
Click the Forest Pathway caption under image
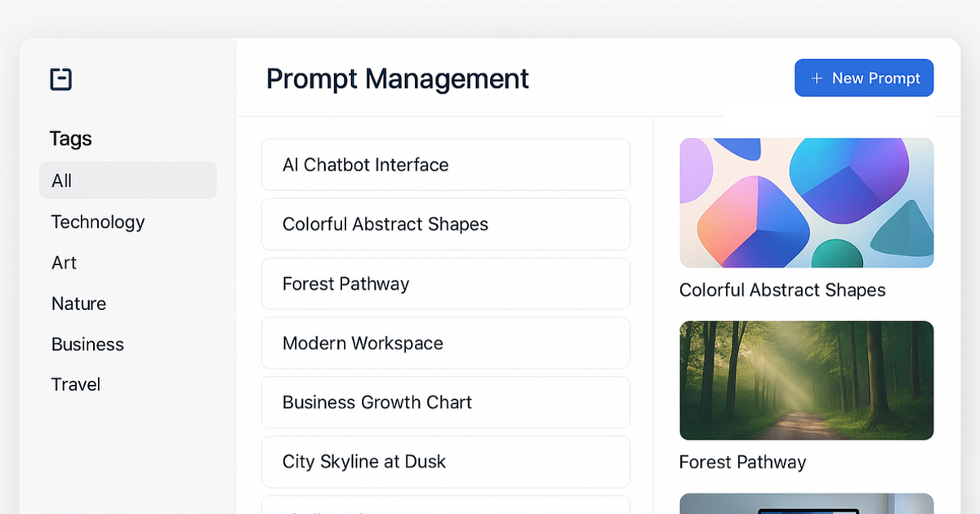742,463
